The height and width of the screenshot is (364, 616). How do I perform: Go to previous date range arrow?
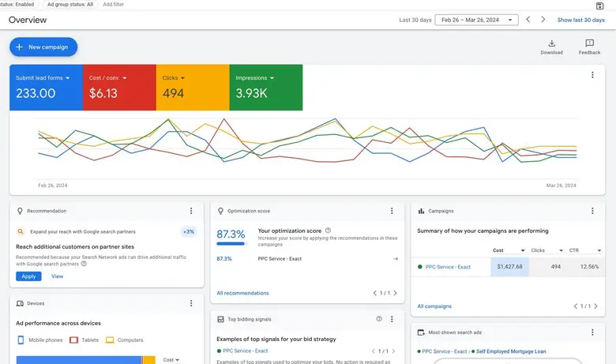(528, 20)
